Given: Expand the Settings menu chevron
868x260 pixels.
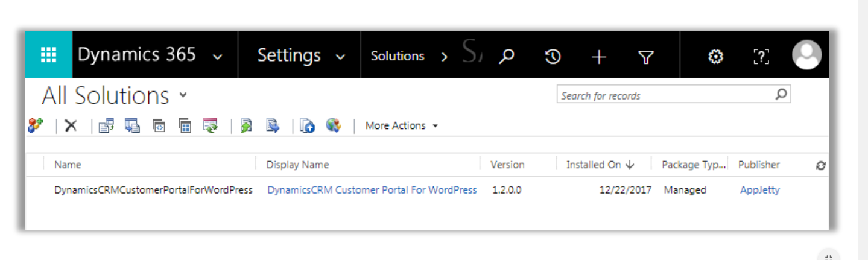Looking at the screenshot, I should click(x=340, y=57).
